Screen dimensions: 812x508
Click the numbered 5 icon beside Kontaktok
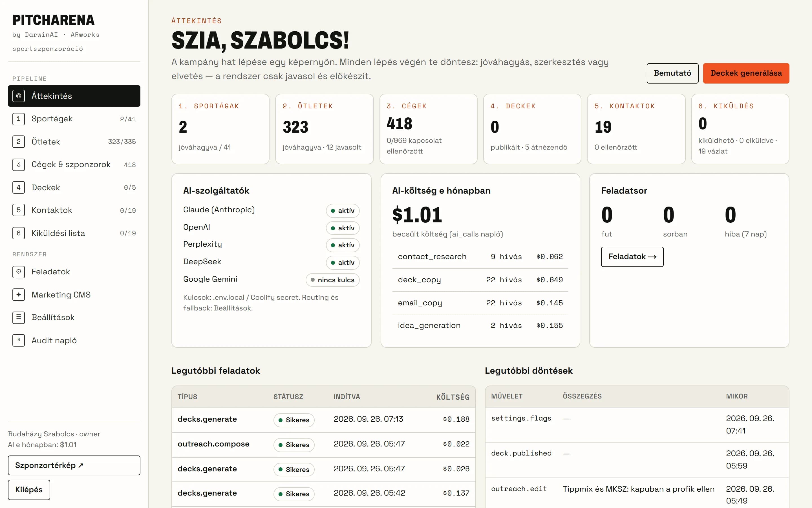[18, 210]
